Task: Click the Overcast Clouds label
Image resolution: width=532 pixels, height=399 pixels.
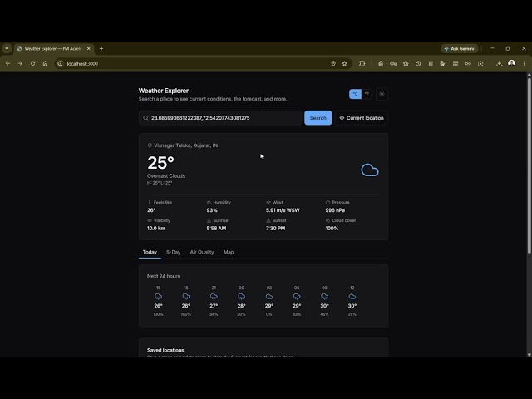Action: 166,175
